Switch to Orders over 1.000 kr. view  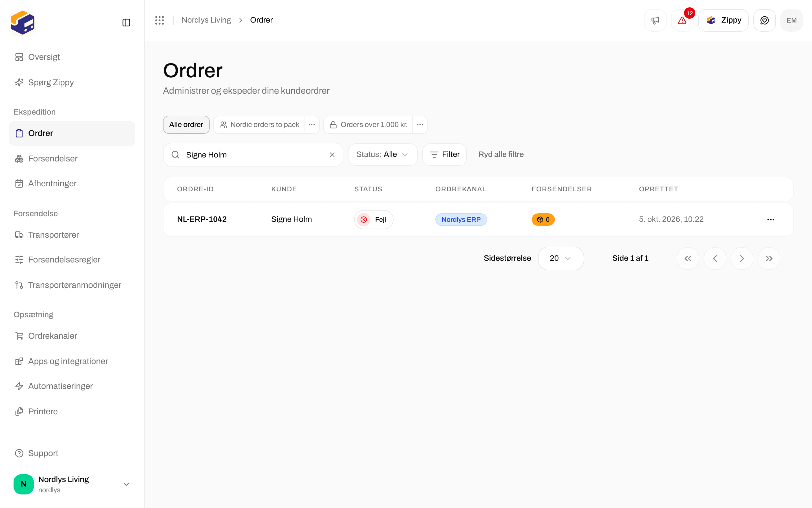pos(368,125)
